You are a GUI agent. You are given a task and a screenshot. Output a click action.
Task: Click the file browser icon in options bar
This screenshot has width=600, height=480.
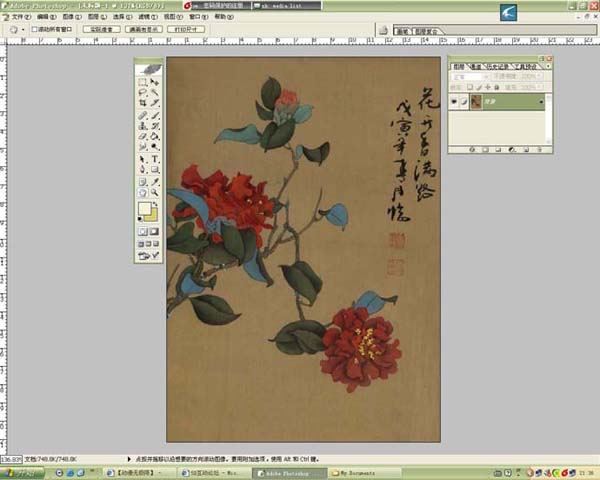(383, 30)
